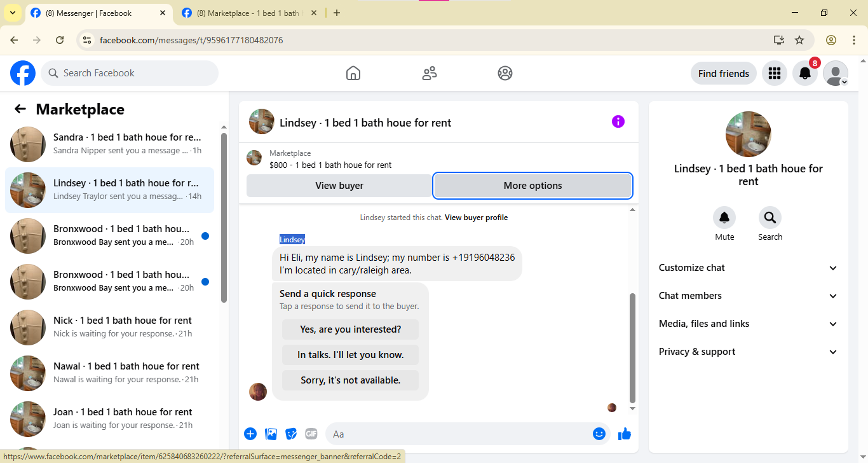The image size is (868, 463).
Task: Click the browser address bar URL
Action: pyautogui.click(x=191, y=40)
